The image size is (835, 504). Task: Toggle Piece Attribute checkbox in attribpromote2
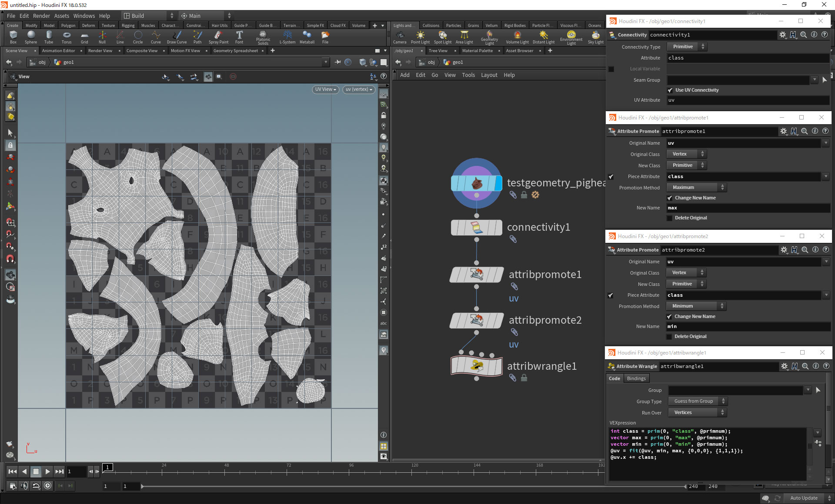(611, 295)
